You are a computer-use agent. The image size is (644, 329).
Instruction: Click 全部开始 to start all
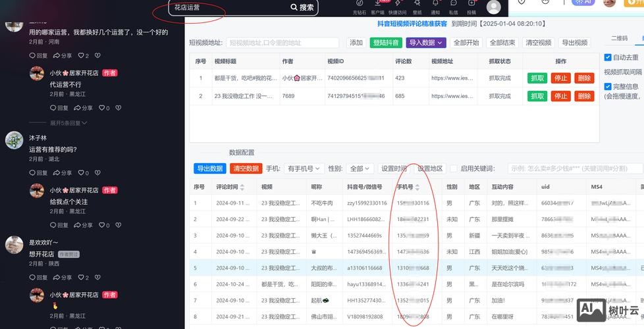coord(466,43)
